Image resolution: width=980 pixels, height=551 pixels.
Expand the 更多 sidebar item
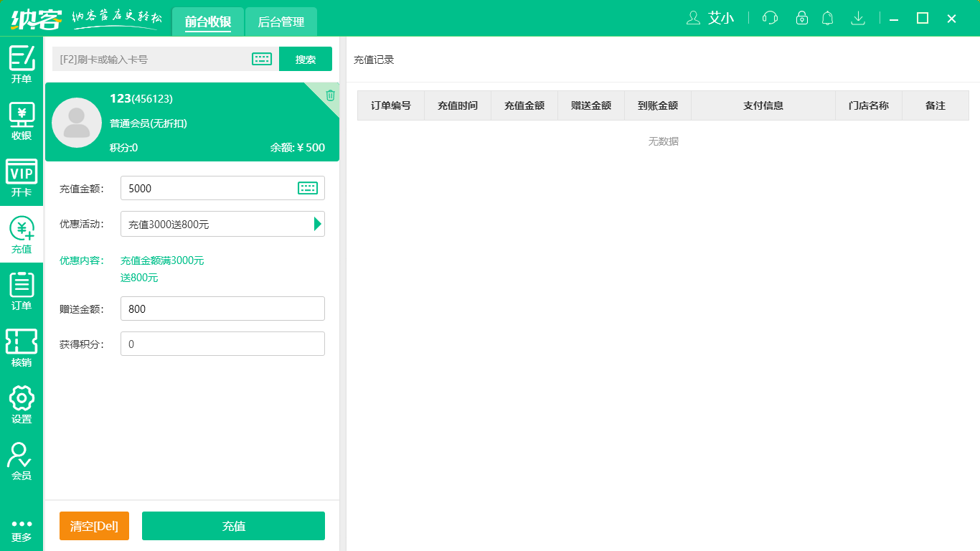pos(22,528)
